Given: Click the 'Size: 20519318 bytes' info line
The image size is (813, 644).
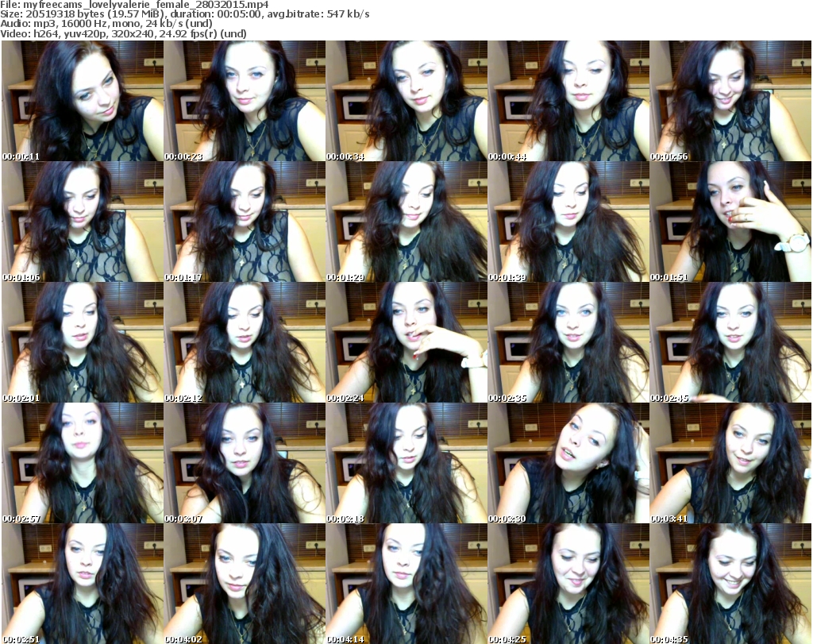Looking at the screenshot, I should (184, 14).
